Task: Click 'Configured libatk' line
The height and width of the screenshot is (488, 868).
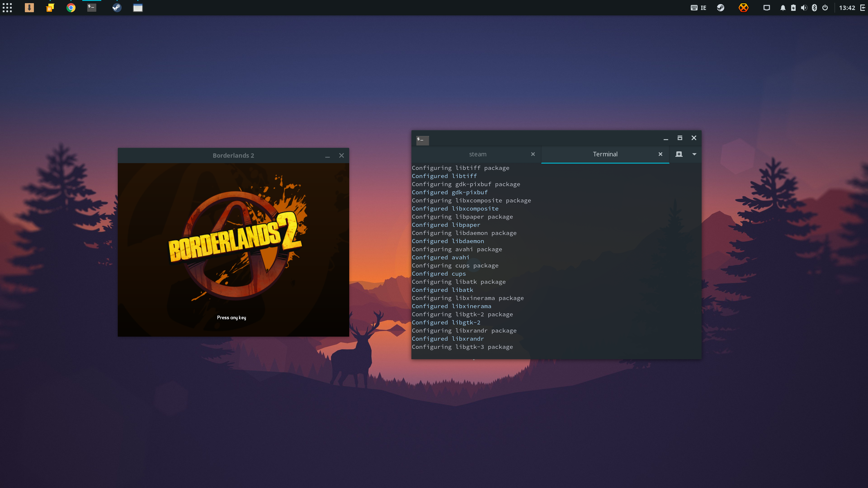Action: [x=442, y=290]
